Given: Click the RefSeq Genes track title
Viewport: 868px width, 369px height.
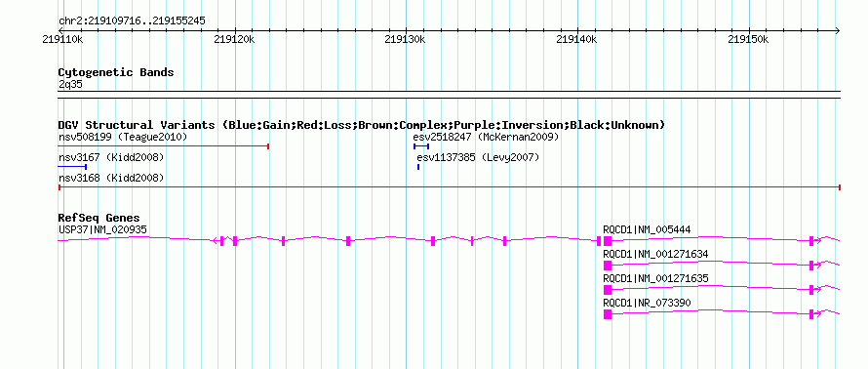Looking at the screenshot, I should 99,218.
